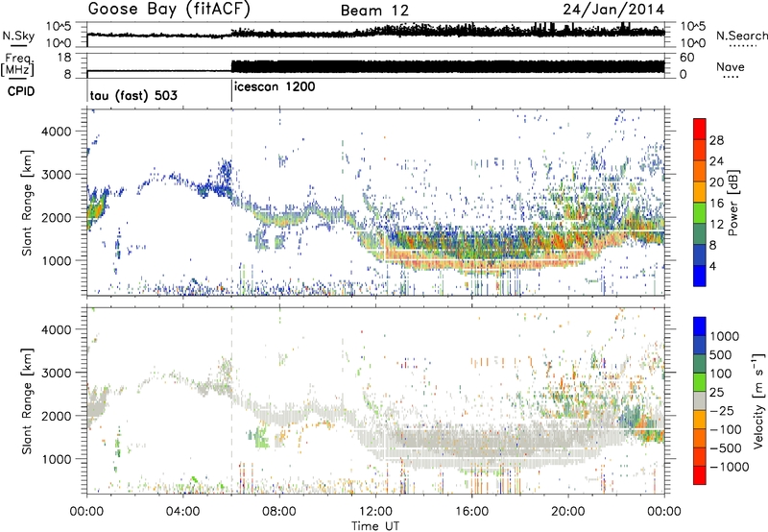The image size is (768, 532).
Task: Click the "4000" tick on the velocity panel
Action: (55, 330)
